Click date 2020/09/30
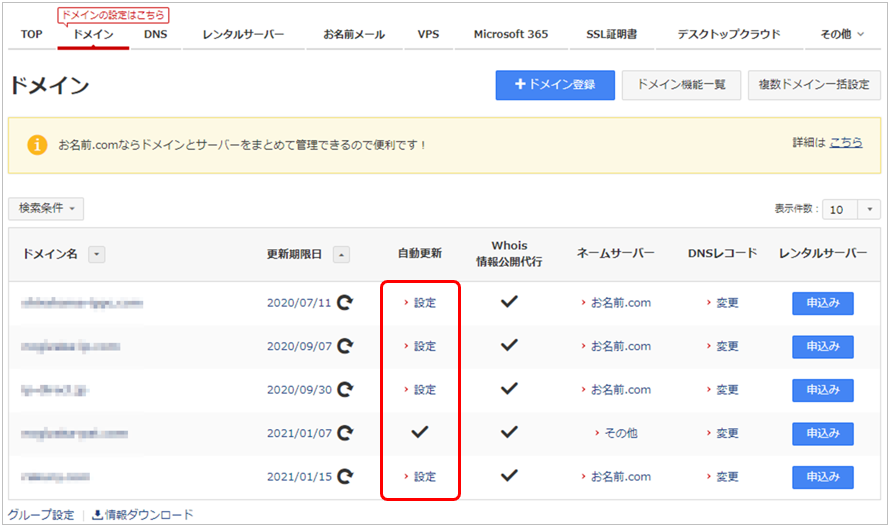 click(x=299, y=390)
